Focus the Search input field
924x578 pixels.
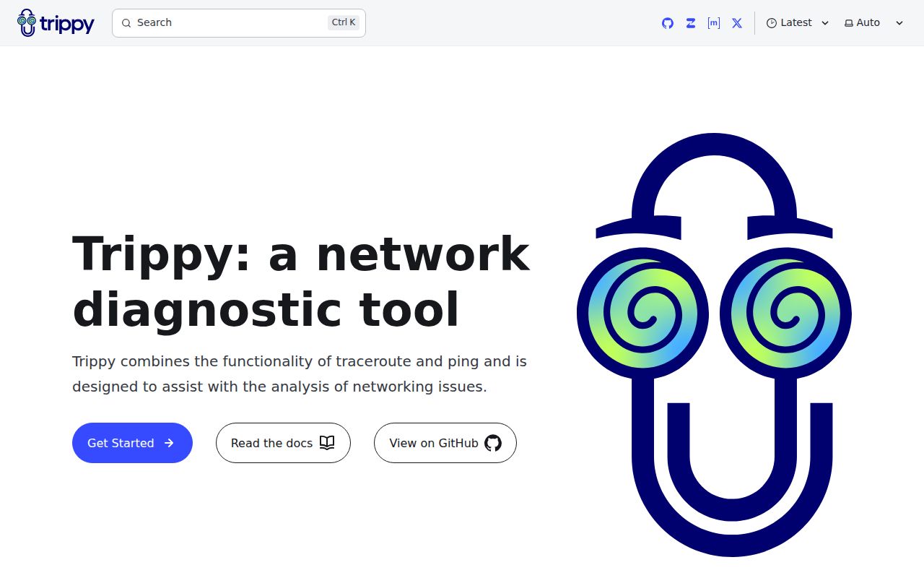click(x=239, y=23)
